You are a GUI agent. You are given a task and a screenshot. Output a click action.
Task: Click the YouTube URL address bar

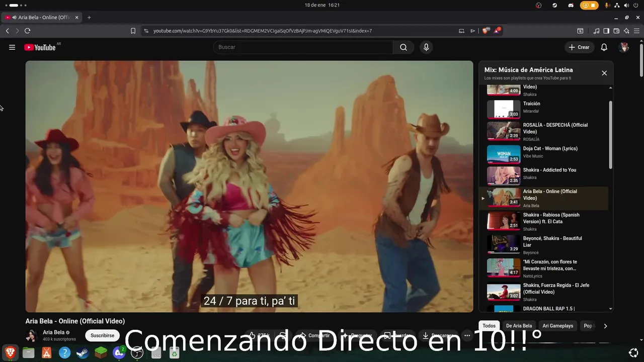pyautogui.click(x=302, y=31)
